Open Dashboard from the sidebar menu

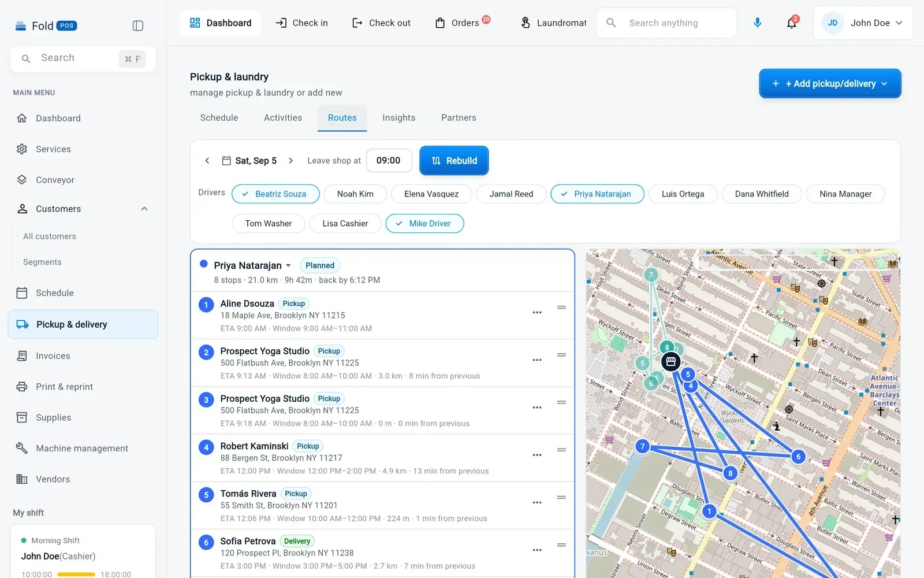tap(83, 118)
